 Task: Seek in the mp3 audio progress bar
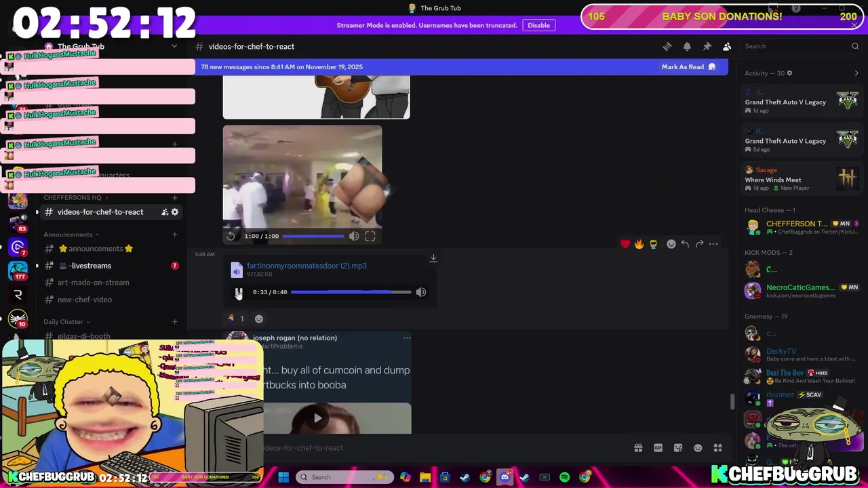(351, 292)
